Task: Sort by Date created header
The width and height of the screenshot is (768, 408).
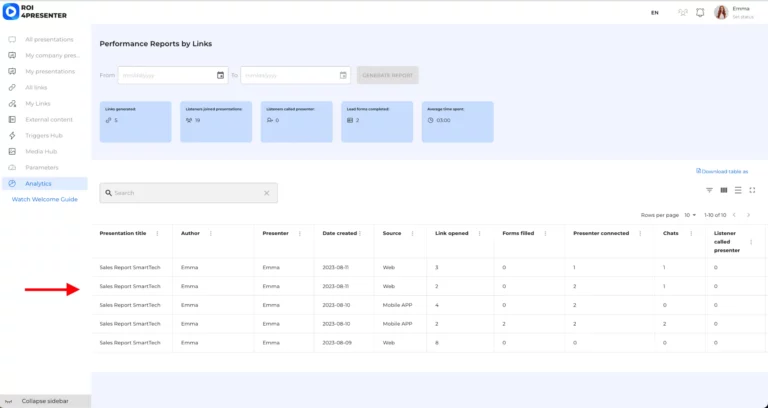Action: (x=339, y=234)
